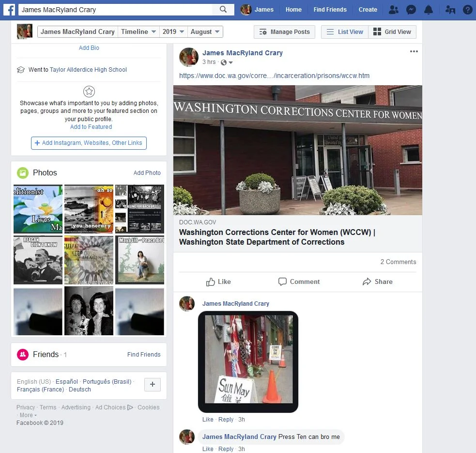The height and width of the screenshot is (453, 476).
Task: Open the Notifications bell icon
Action: [429, 10]
